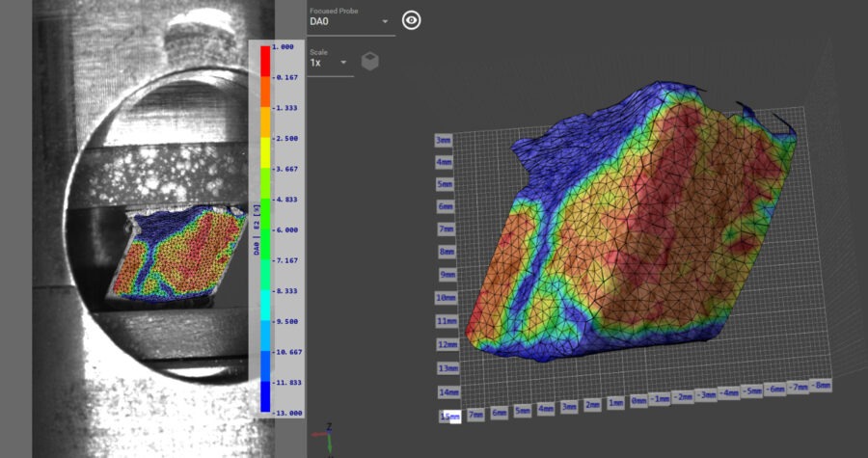Click the 8mm axis label
Image resolution: width=868 pixels, height=458 pixels.
point(447,252)
